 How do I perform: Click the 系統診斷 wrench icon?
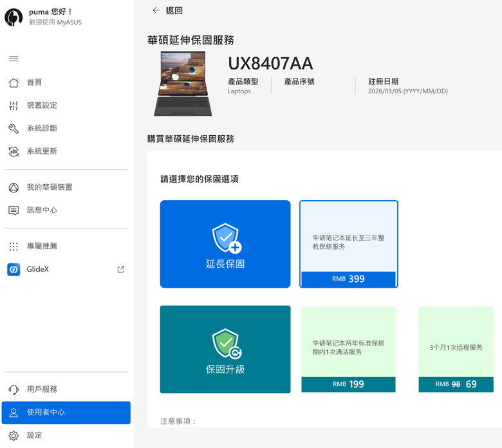14,128
